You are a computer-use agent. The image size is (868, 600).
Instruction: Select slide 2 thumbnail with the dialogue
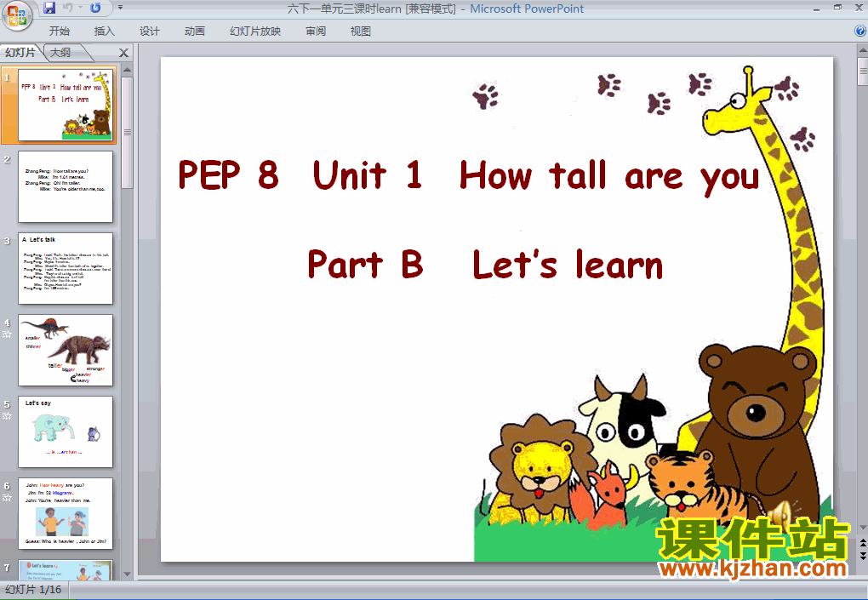pyautogui.click(x=66, y=186)
